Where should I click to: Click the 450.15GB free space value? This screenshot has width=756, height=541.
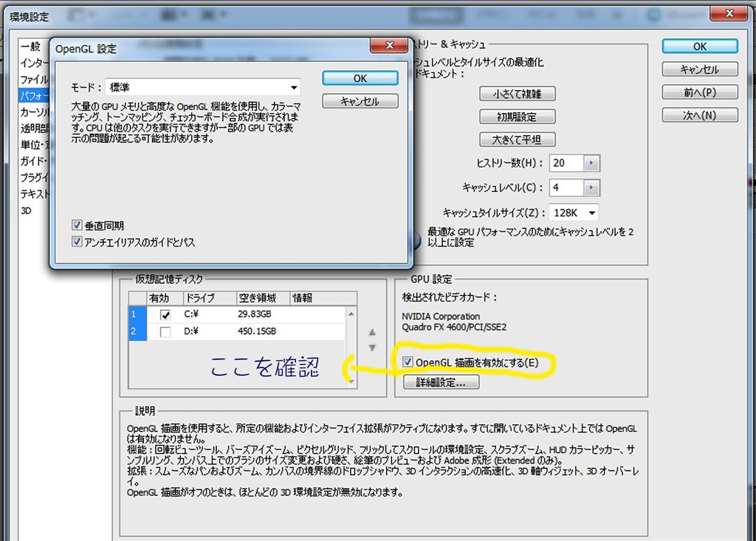(x=256, y=331)
